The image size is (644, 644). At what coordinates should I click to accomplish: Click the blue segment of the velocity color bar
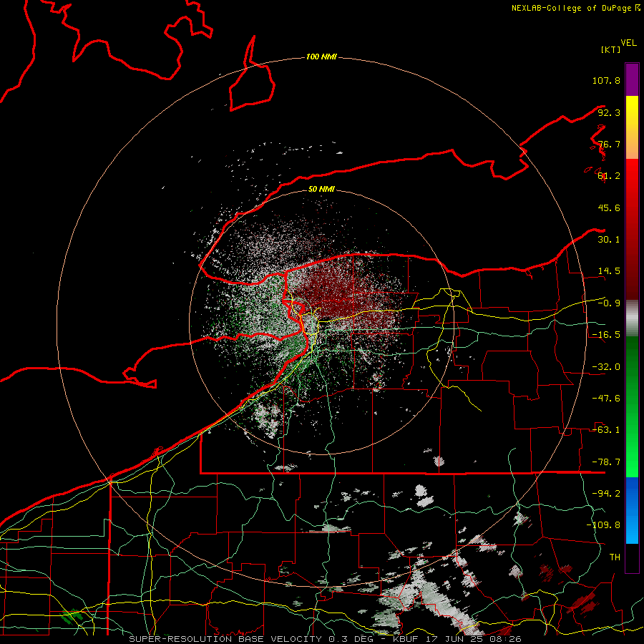click(x=632, y=510)
